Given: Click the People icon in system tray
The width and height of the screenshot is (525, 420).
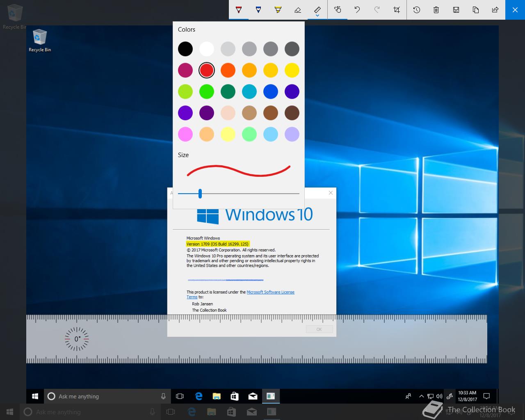Looking at the screenshot, I should 408,396.
